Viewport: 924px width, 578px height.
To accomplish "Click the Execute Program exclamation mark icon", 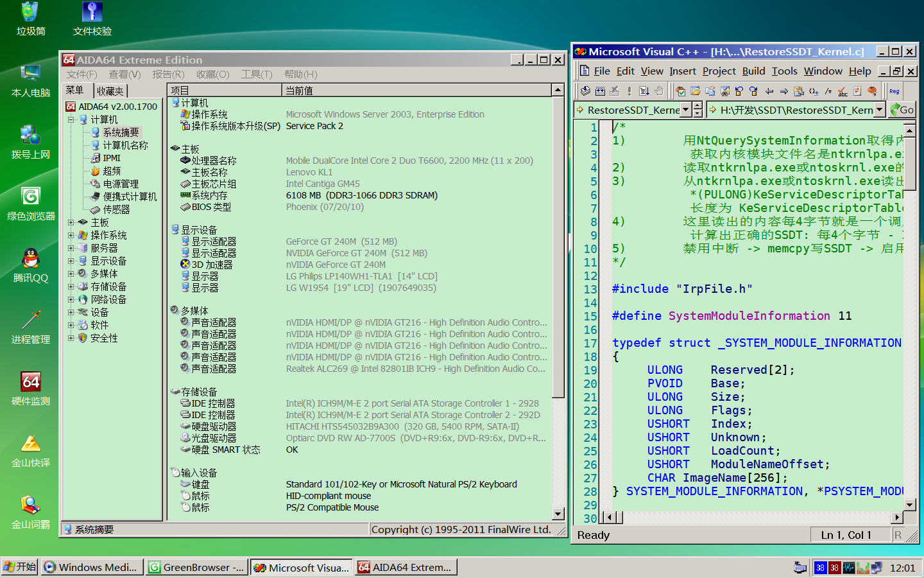I will [629, 91].
